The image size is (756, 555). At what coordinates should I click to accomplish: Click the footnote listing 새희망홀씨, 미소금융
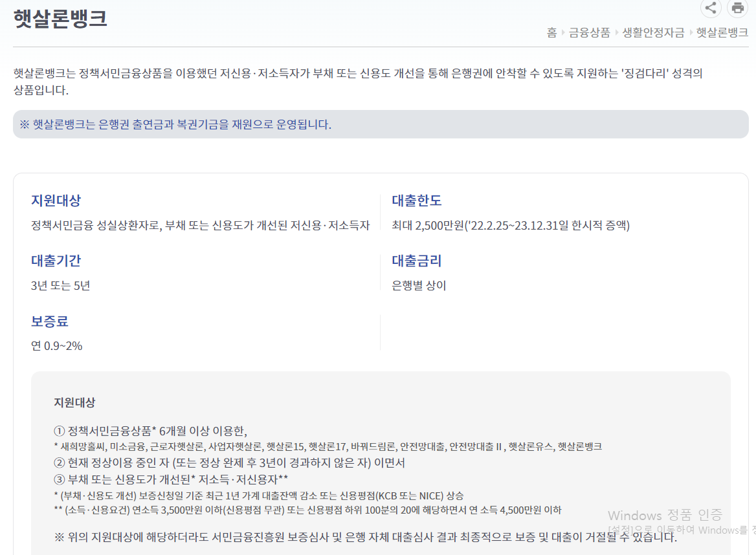click(x=328, y=446)
